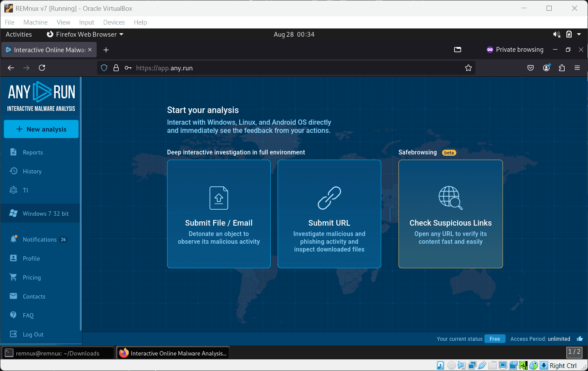
Task: Open the TI threat intelligence section
Action: (x=41, y=190)
